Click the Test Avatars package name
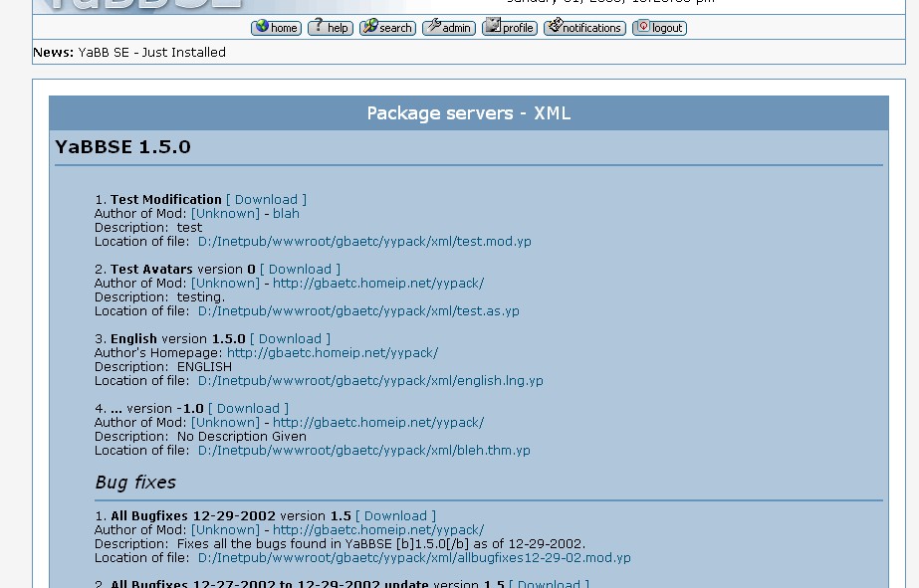919x588 pixels. [x=151, y=270]
